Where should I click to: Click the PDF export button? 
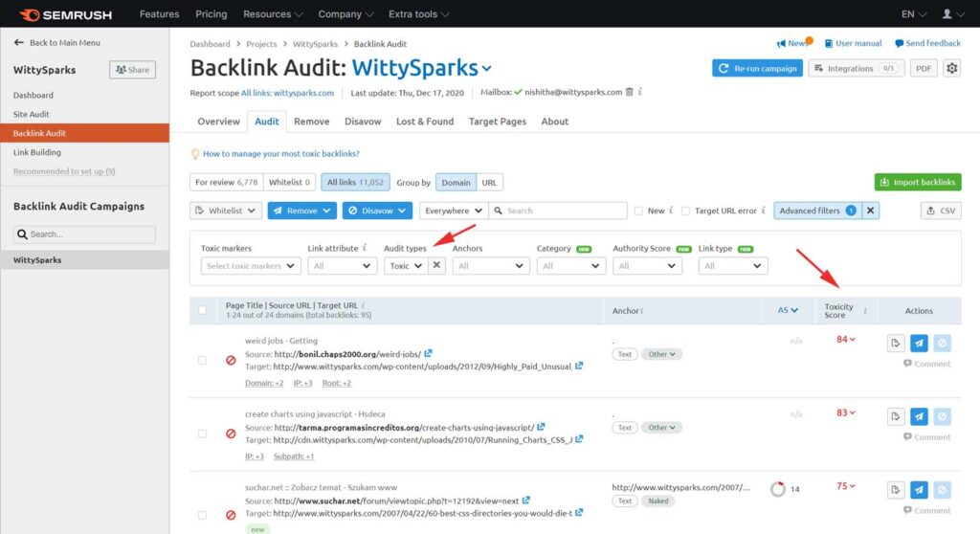click(x=924, y=68)
